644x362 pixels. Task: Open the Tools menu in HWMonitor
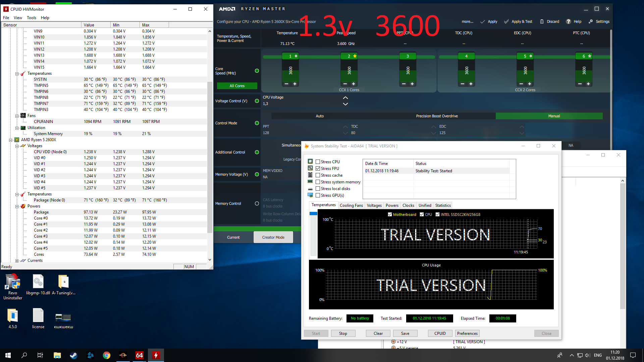pyautogui.click(x=32, y=18)
